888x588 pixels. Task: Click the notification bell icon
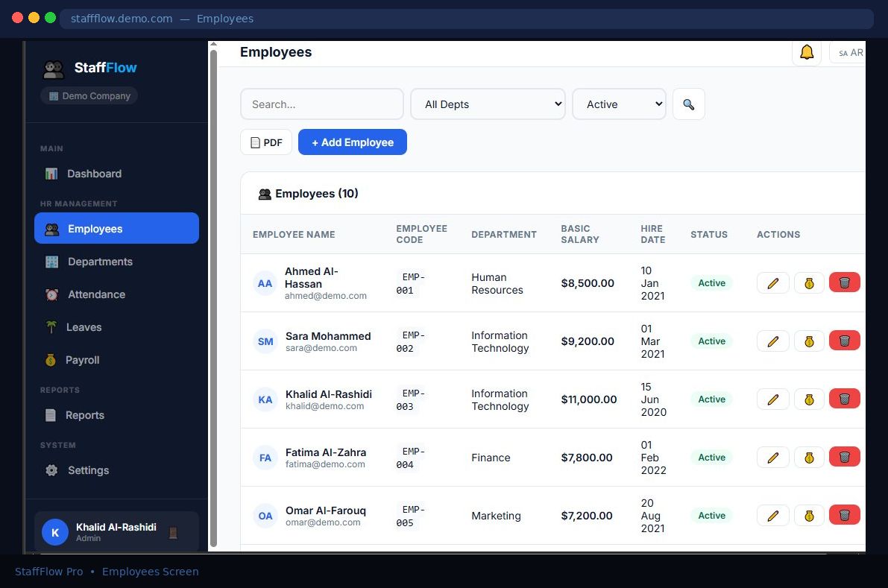coord(806,52)
